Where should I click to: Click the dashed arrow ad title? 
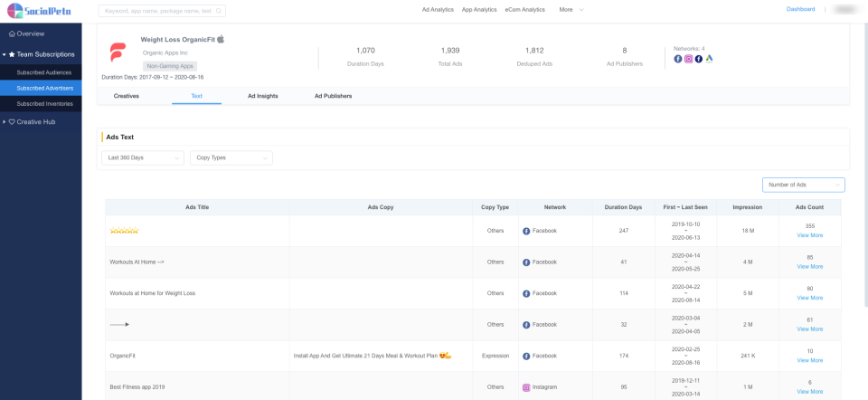[x=119, y=325]
